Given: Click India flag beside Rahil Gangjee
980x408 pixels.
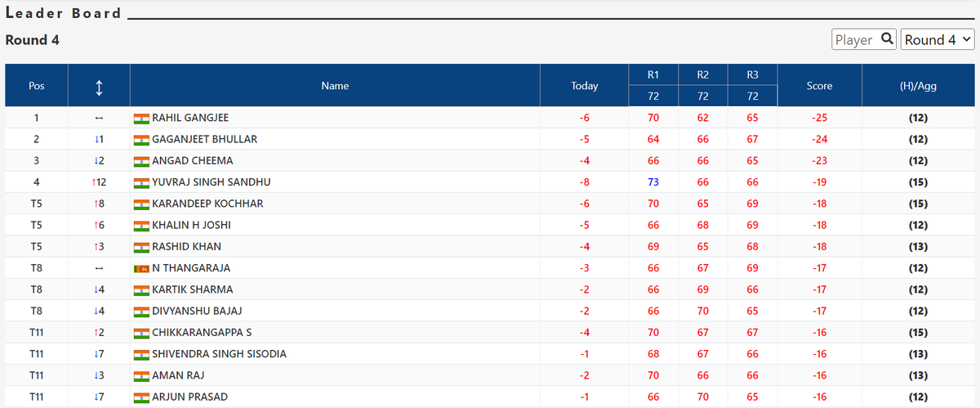Looking at the screenshot, I should pyautogui.click(x=141, y=118).
